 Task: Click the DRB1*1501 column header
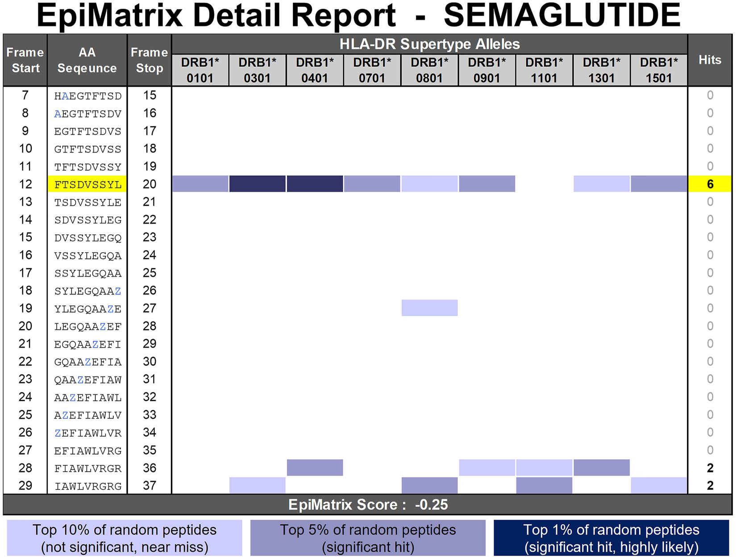coord(658,70)
